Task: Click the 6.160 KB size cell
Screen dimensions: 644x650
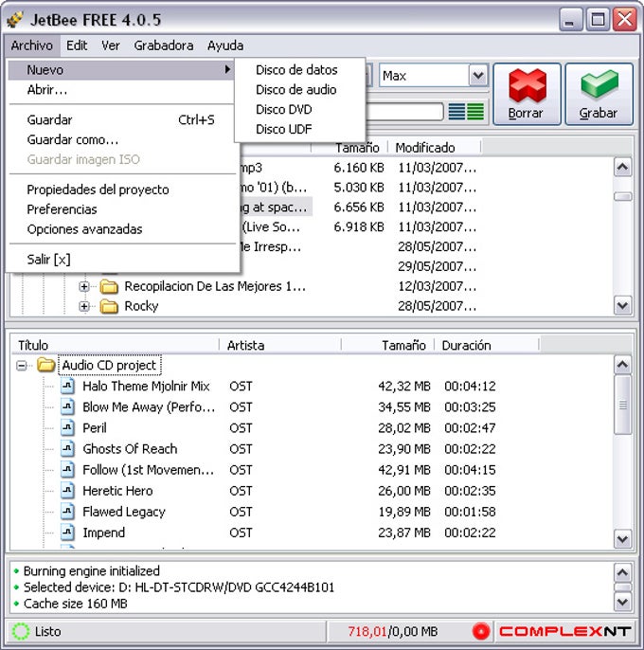Action: click(359, 168)
